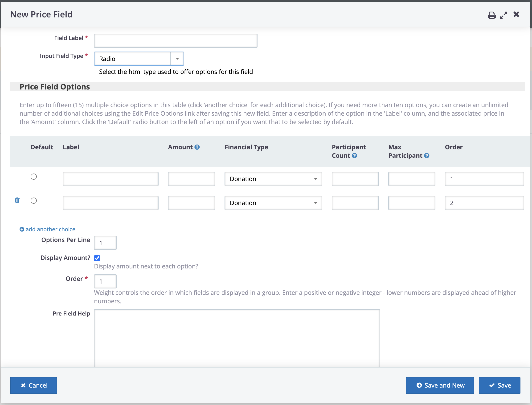Click the Max Participant help icon
Viewport: 532px width, 405px height.
pos(427,156)
